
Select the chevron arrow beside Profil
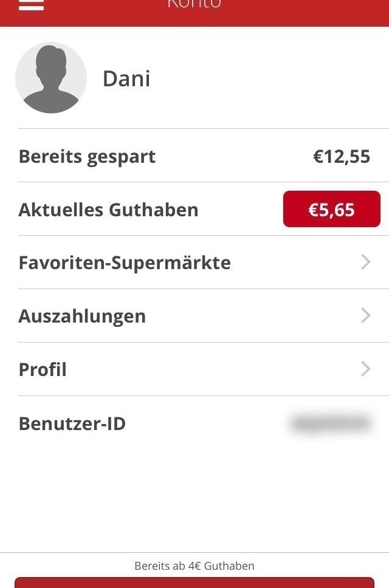366,369
